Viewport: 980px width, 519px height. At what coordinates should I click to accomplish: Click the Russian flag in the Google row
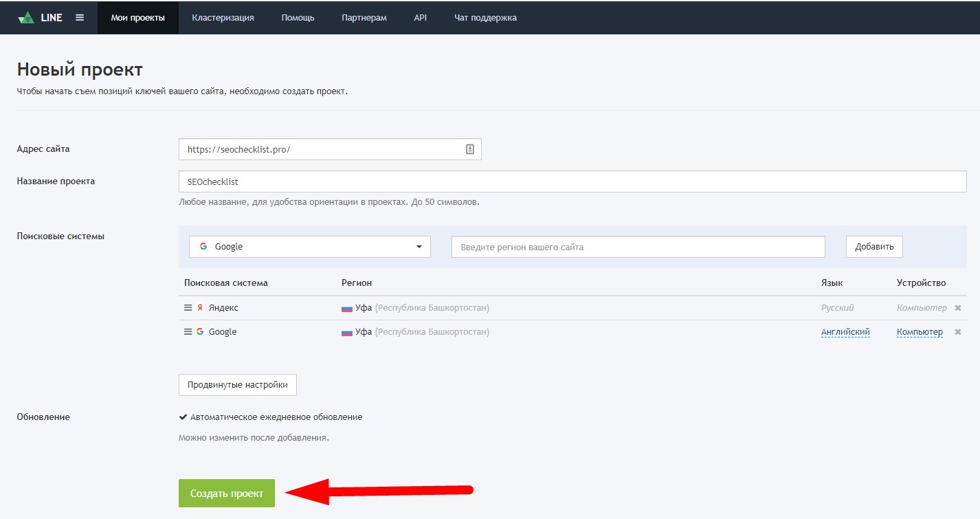347,332
